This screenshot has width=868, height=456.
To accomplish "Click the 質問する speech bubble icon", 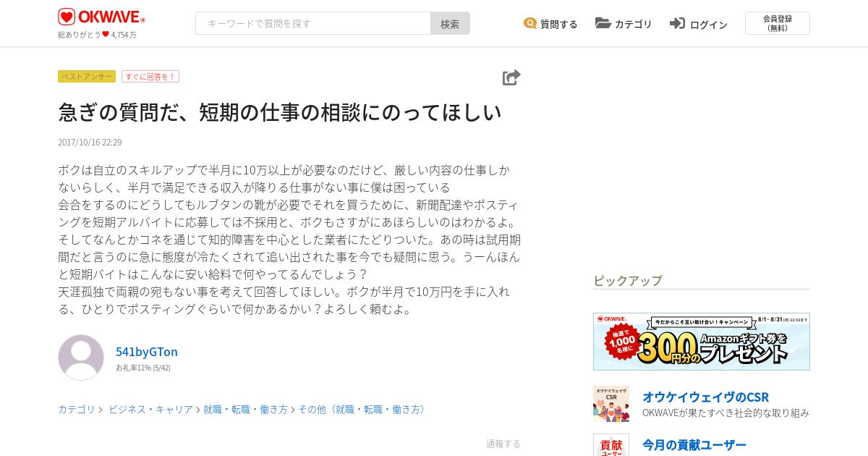I will pos(530,23).
